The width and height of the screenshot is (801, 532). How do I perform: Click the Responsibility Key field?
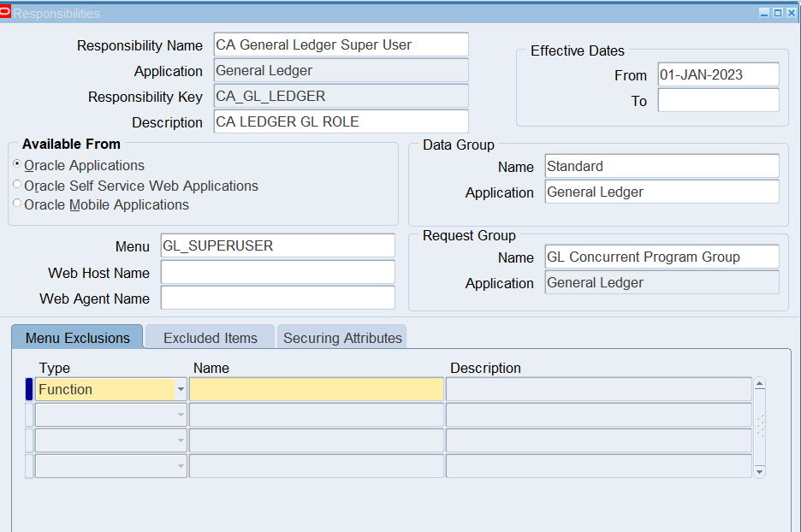341,96
